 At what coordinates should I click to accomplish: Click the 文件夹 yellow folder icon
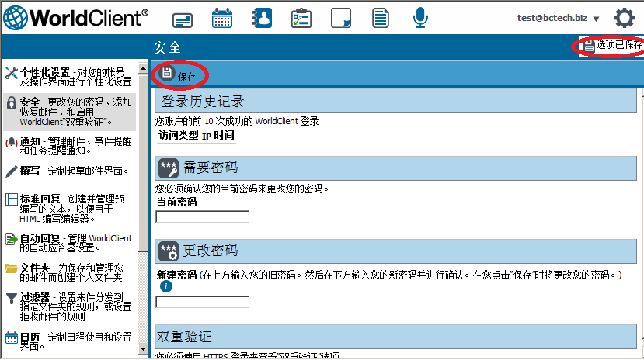12,268
